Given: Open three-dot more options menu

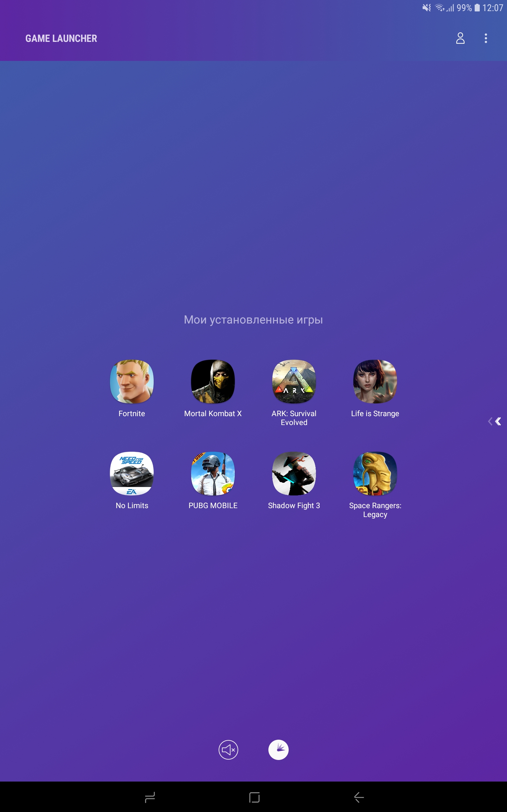Looking at the screenshot, I should [485, 38].
